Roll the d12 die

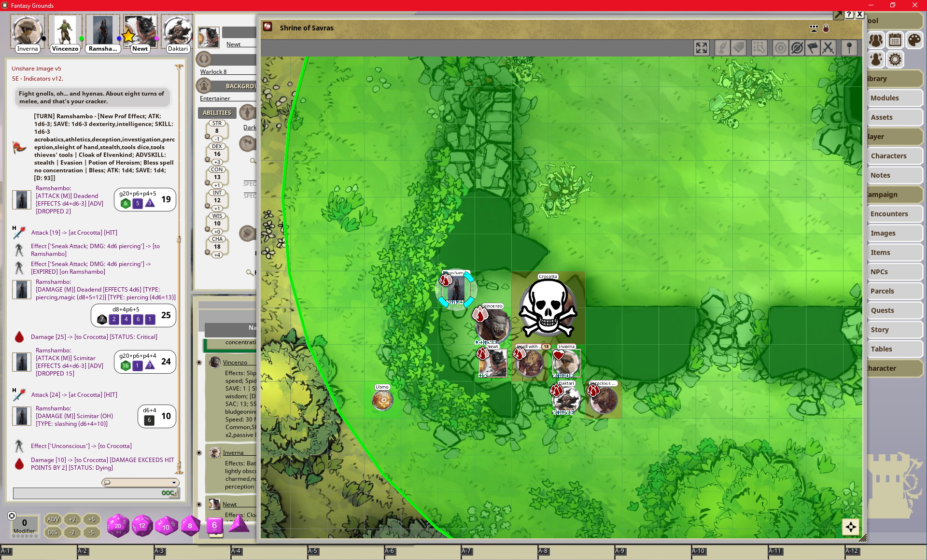click(x=142, y=525)
